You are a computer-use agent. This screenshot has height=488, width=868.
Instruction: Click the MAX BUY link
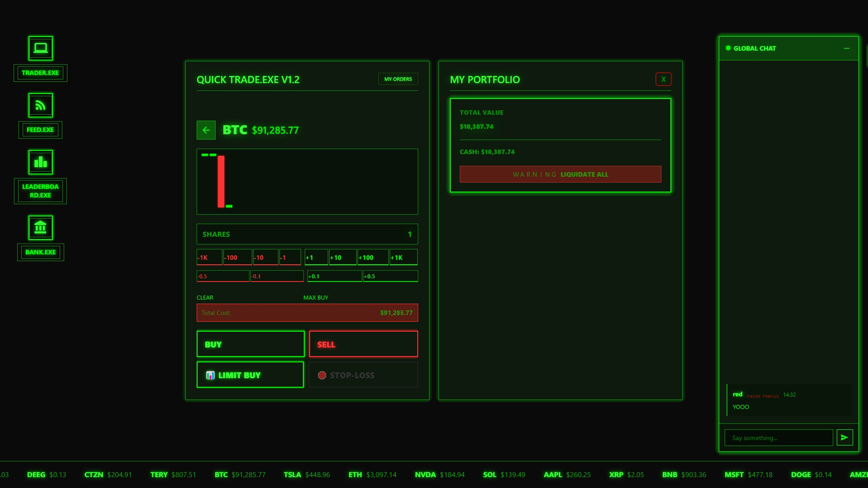coord(316,297)
